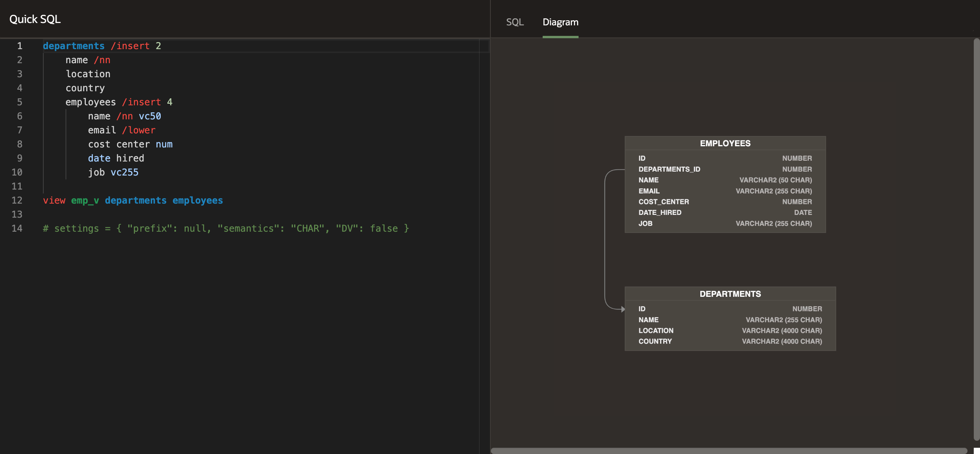Click line number 12 in the gutter
Viewport: 980px width, 454px height.
pos(17,200)
